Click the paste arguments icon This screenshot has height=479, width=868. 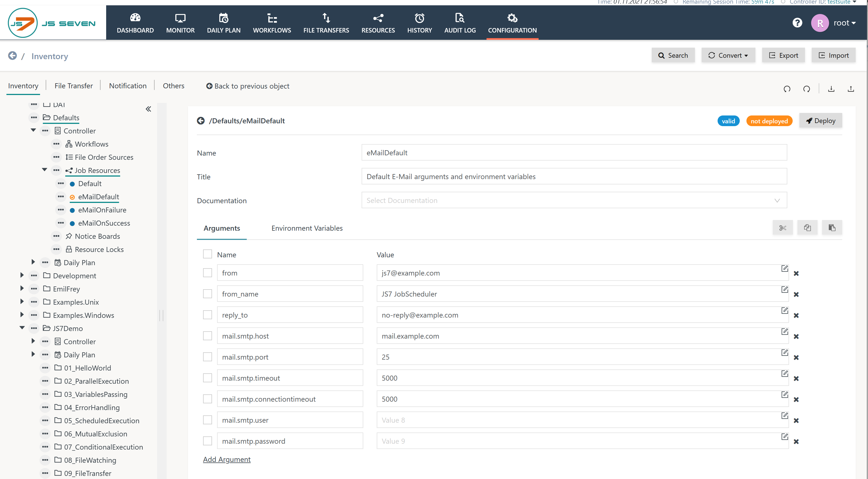832,228
